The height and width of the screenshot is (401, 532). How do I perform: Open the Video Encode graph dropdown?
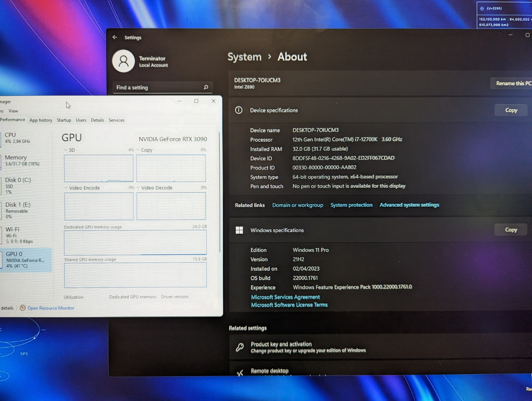tap(66, 188)
